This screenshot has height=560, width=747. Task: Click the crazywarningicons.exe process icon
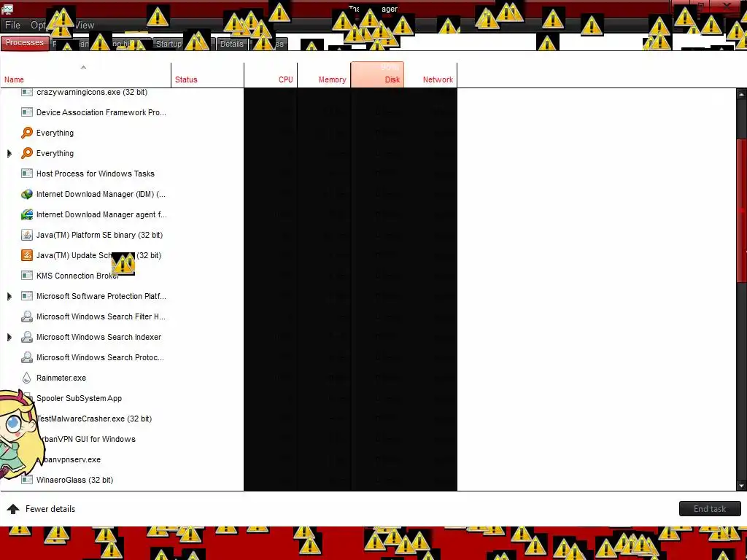tap(27, 92)
